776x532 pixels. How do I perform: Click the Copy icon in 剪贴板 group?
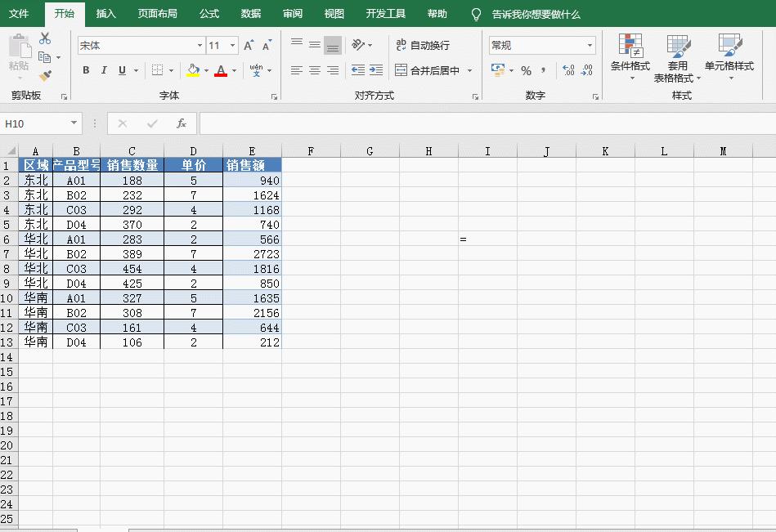[43, 58]
